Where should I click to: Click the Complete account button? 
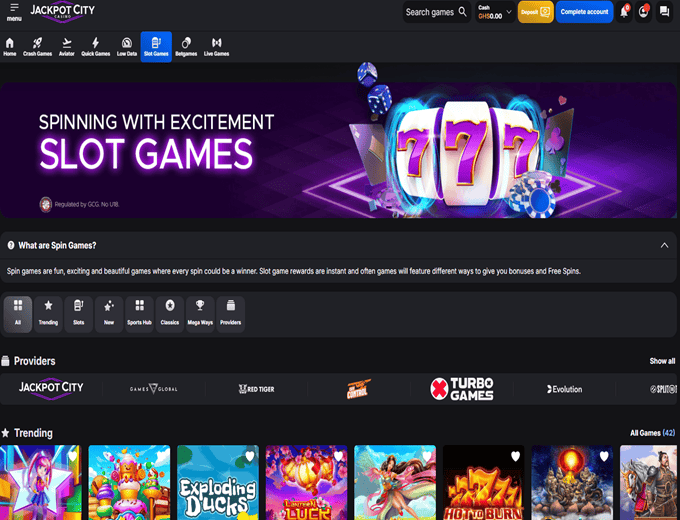pos(584,12)
